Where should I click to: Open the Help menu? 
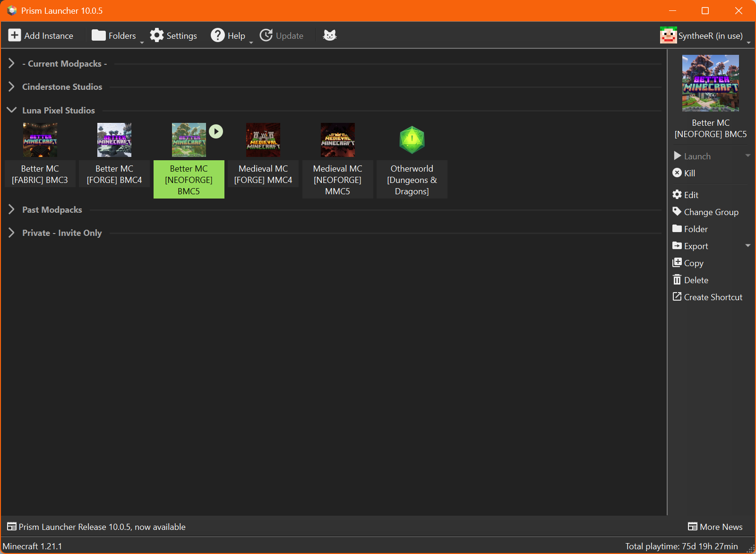[x=228, y=35]
